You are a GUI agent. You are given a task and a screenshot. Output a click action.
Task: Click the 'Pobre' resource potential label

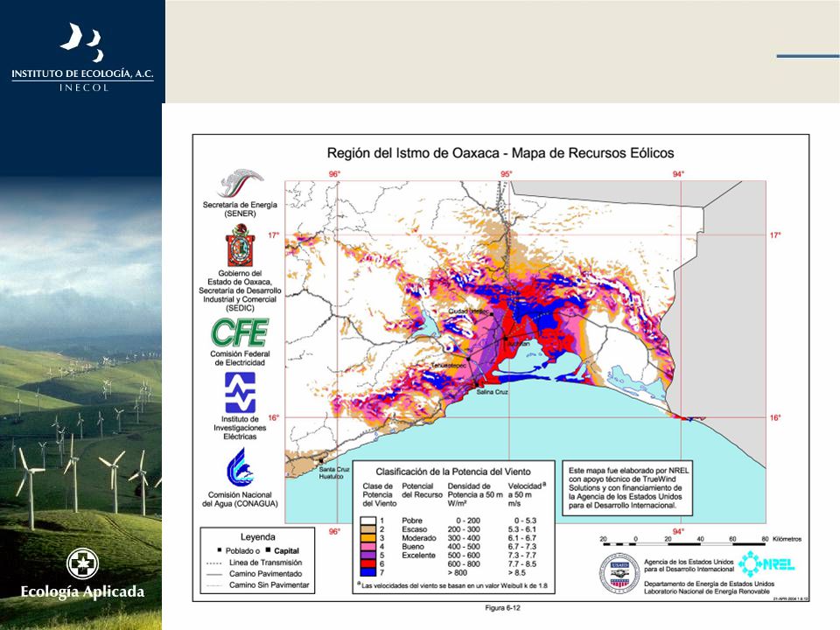click(412, 520)
